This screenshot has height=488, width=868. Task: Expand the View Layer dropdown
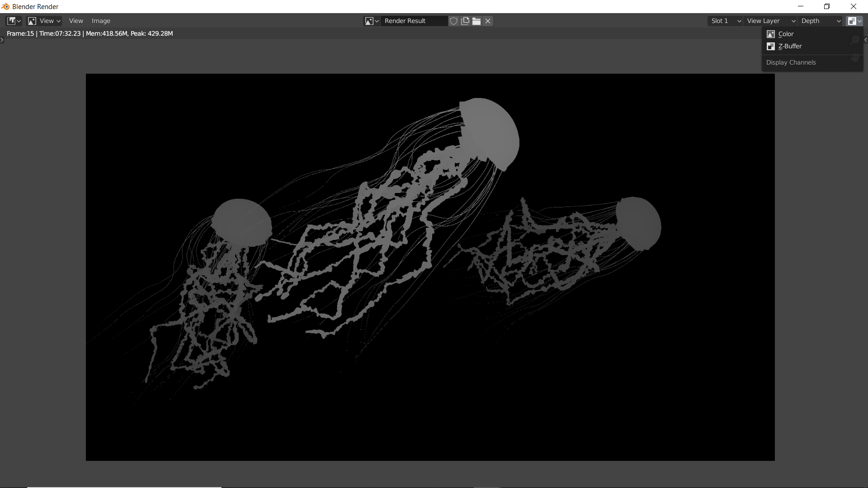pyautogui.click(x=770, y=21)
